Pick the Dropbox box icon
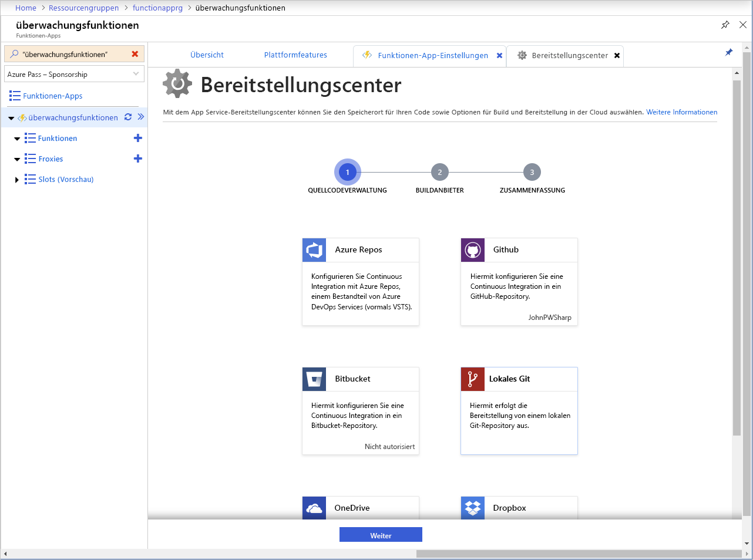The height and width of the screenshot is (560, 753). (x=473, y=508)
